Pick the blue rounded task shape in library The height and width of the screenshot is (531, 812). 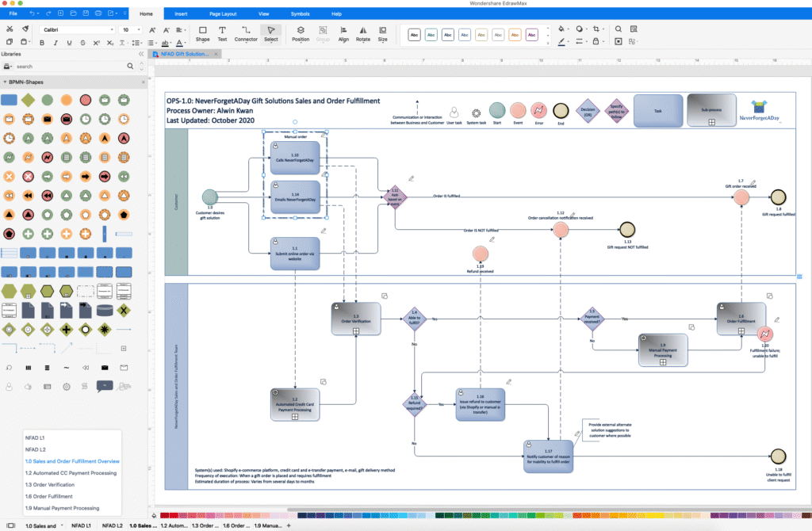tap(9, 100)
